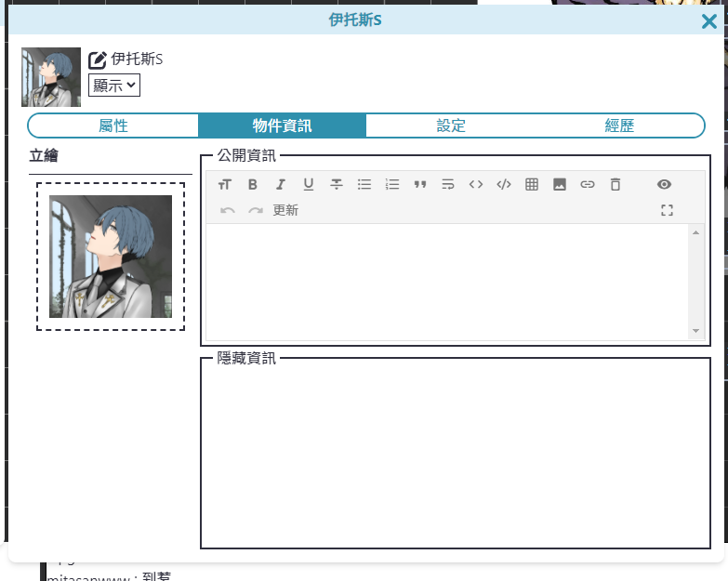Open the 經歷 tab
The width and height of the screenshot is (728, 581).
pos(619,125)
